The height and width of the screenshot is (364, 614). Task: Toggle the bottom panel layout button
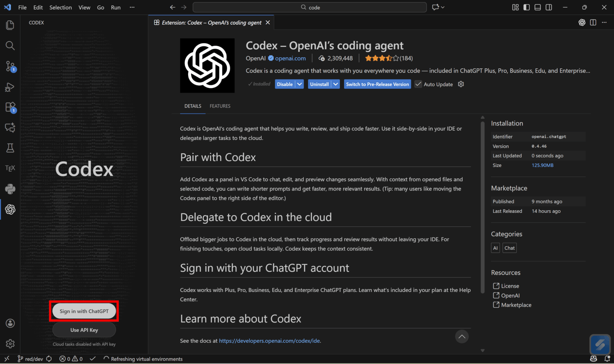538,7
